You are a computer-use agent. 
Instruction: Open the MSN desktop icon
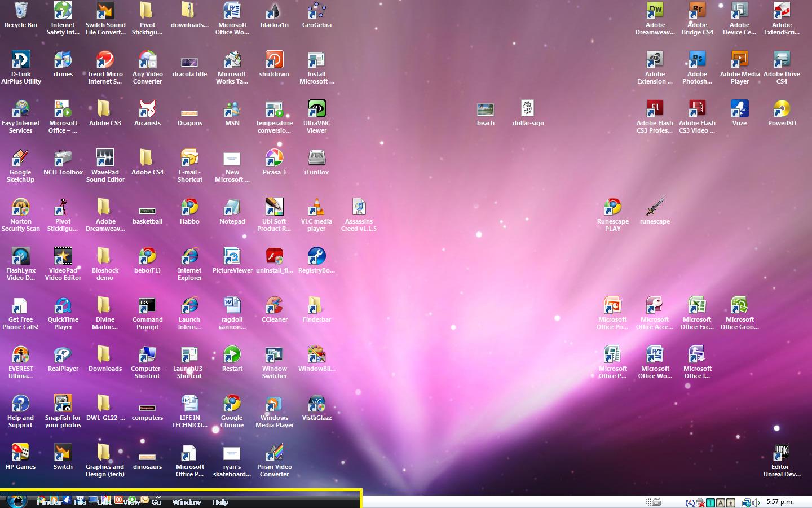[232, 113]
